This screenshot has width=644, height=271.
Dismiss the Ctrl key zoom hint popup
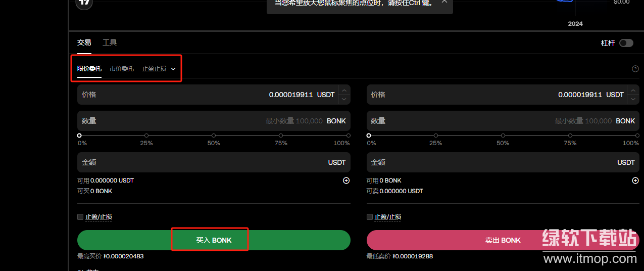444,2
